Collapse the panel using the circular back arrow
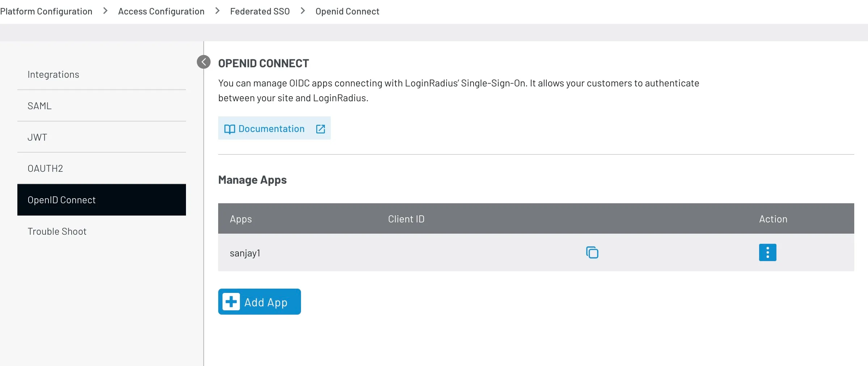868x366 pixels. (203, 61)
